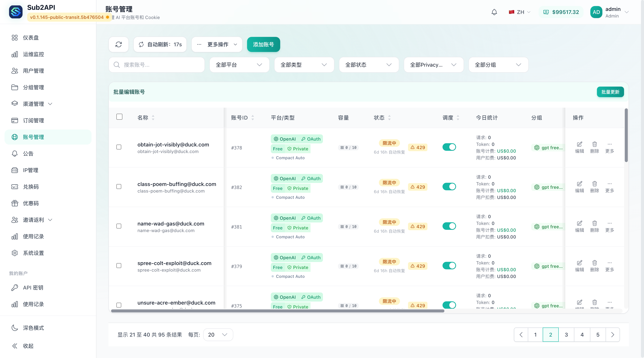Viewport: 644px width, 358px height.
Task: Open the 更多操作 dropdown
Action: tap(217, 44)
